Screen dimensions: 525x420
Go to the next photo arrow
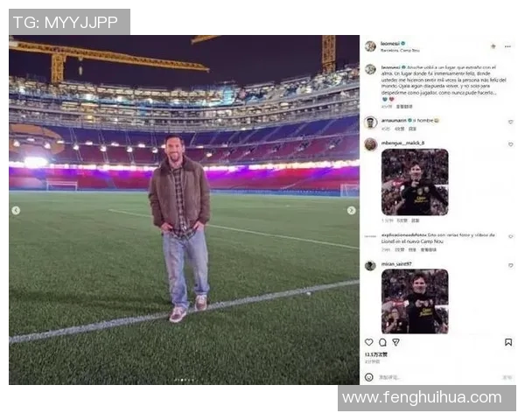tap(351, 210)
